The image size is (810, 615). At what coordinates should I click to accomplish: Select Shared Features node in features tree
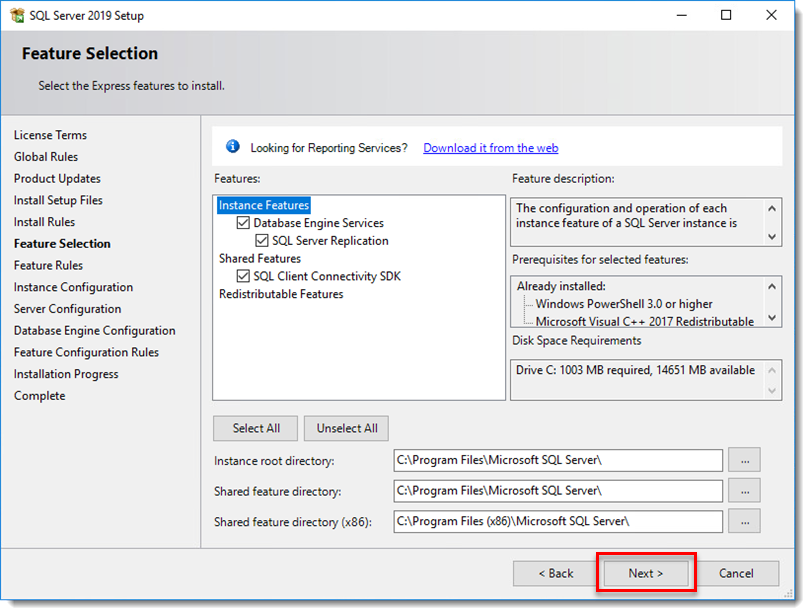point(259,258)
